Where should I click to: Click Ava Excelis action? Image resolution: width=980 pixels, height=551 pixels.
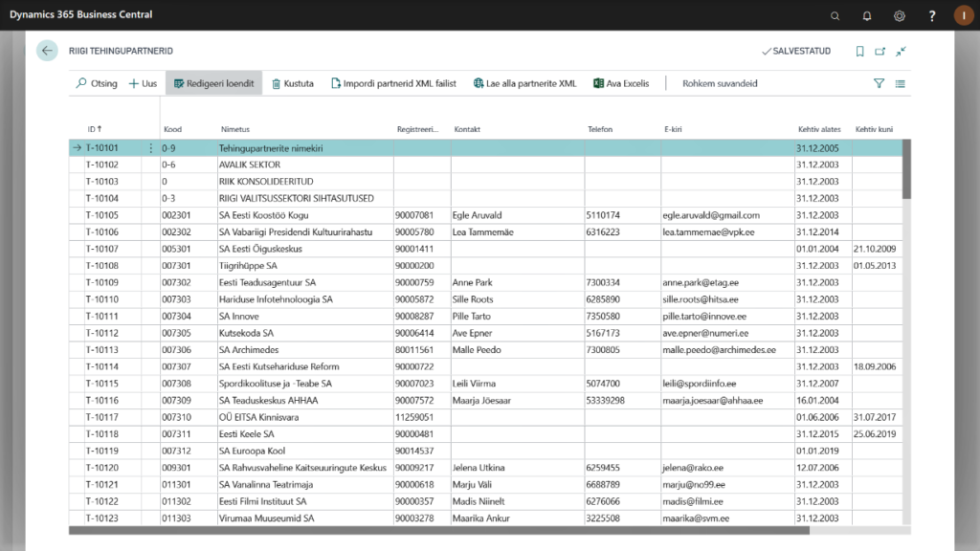(x=621, y=83)
